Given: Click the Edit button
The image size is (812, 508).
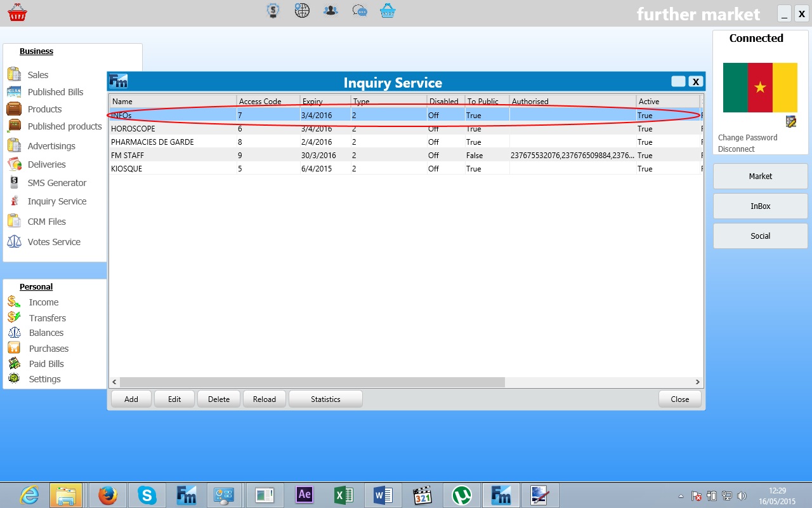Looking at the screenshot, I should 174,399.
